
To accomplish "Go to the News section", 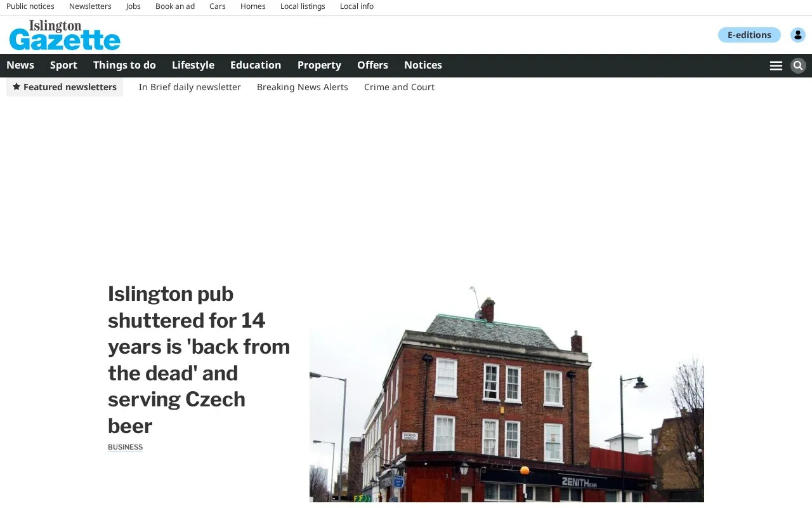I will pyautogui.click(x=20, y=65).
